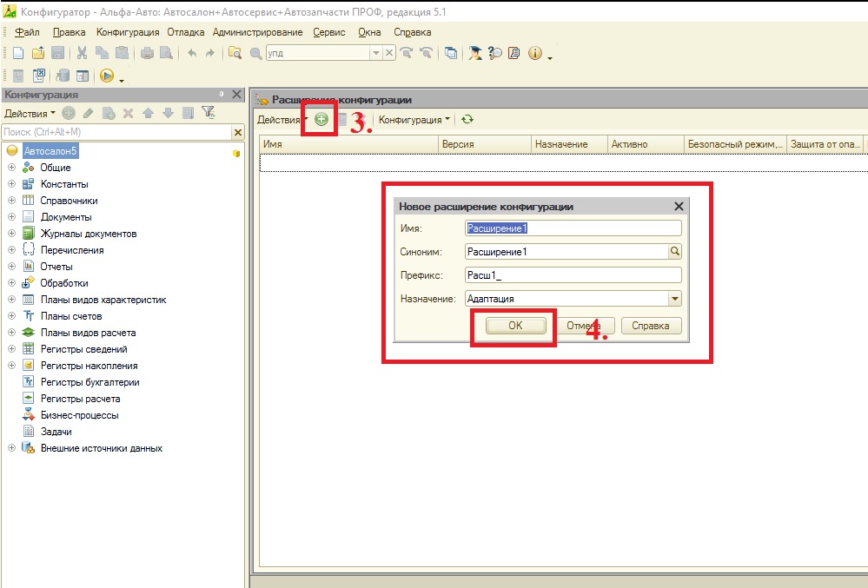Viewport: 868px width, 588px height.
Task: Open the Конфигурация dropdown in extensions window
Action: click(x=414, y=120)
